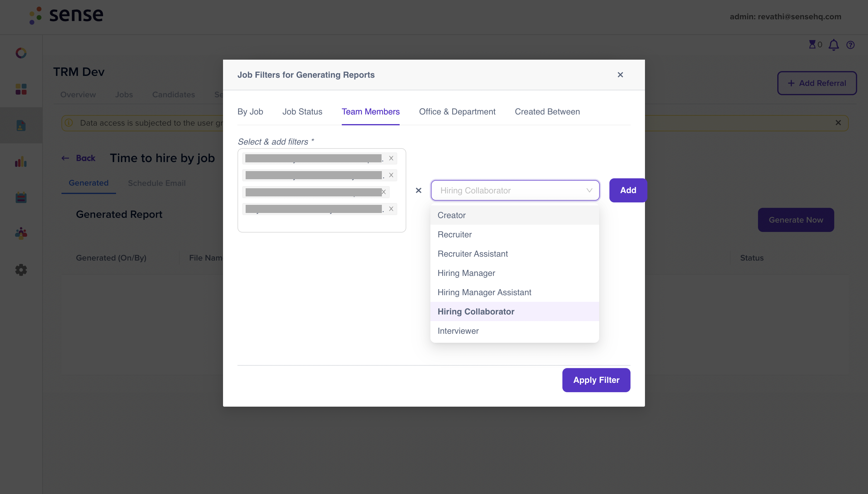Viewport: 868px width, 494px height.
Task: Click the sense logo
Action: pos(66,15)
